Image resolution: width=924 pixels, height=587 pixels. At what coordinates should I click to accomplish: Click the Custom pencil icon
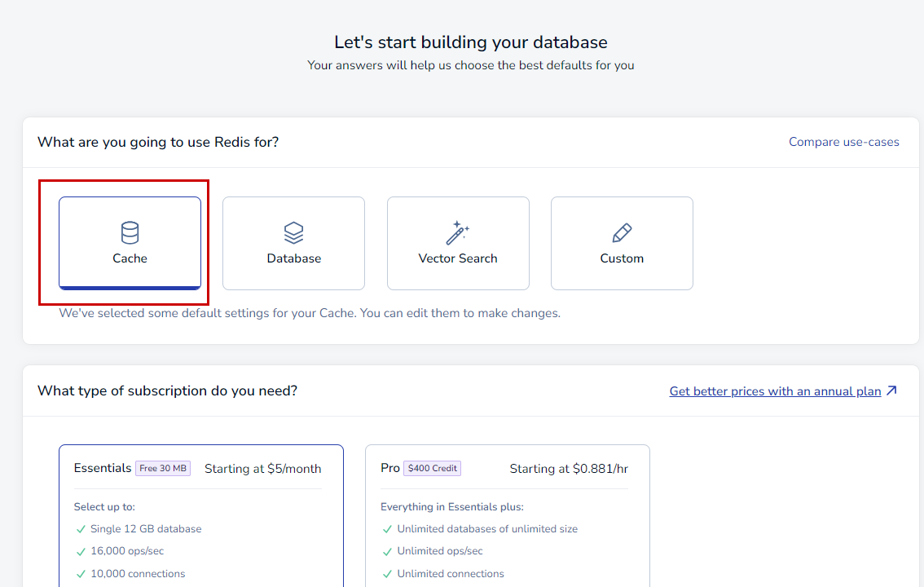coord(622,233)
